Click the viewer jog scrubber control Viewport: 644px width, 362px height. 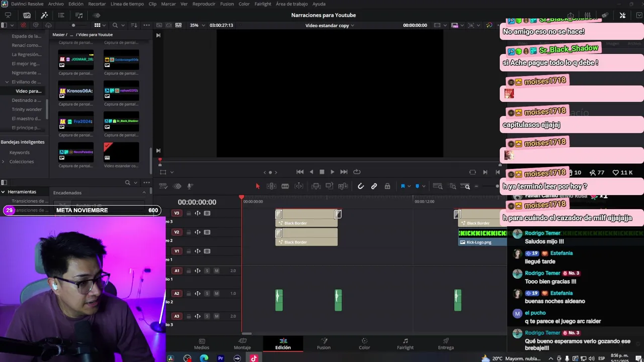[x=270, y=172]
